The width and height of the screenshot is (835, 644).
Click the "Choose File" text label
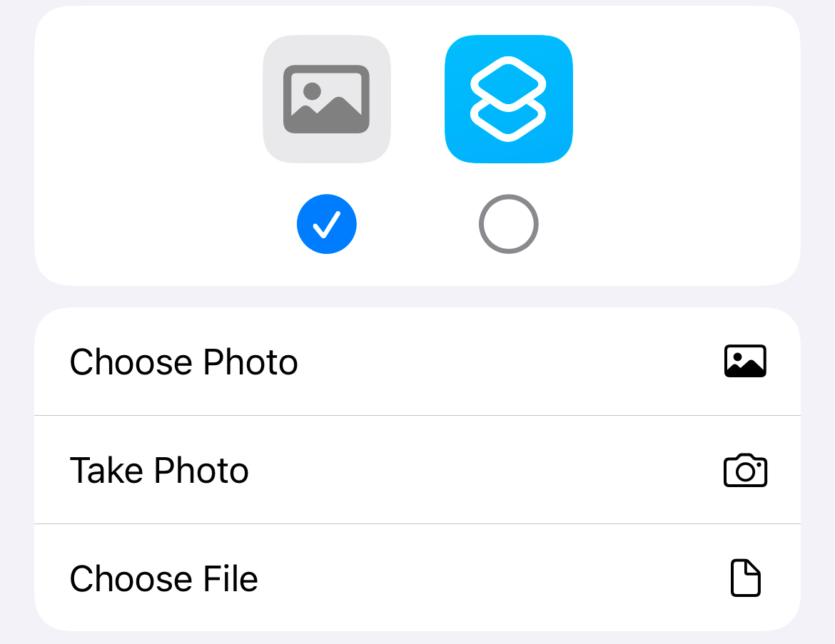tap(163, 578)
